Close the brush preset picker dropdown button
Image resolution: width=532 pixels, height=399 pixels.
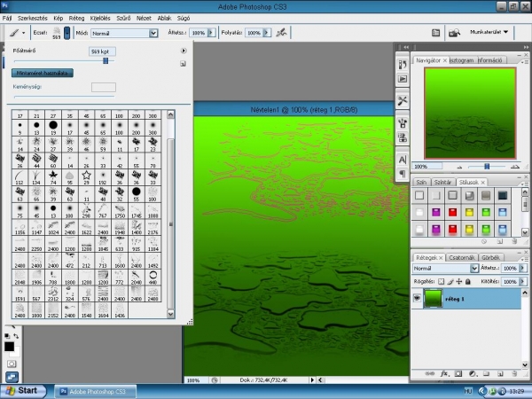(x=66, y=33)
